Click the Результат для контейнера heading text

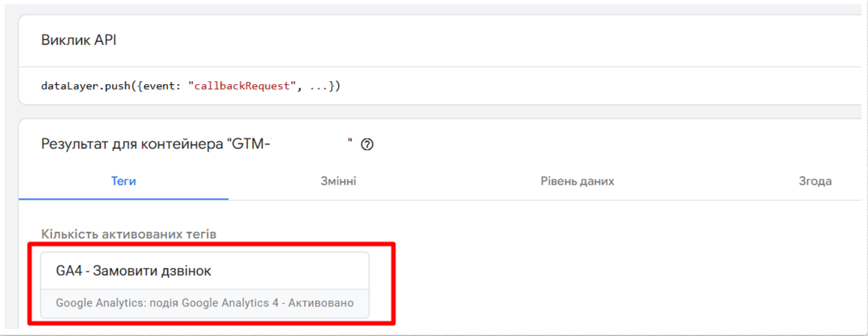point(132,145)
